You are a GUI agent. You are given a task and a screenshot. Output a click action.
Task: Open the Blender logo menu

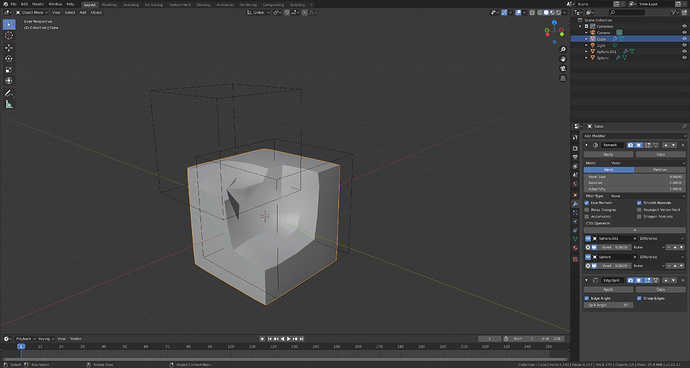tap(5, 4)
